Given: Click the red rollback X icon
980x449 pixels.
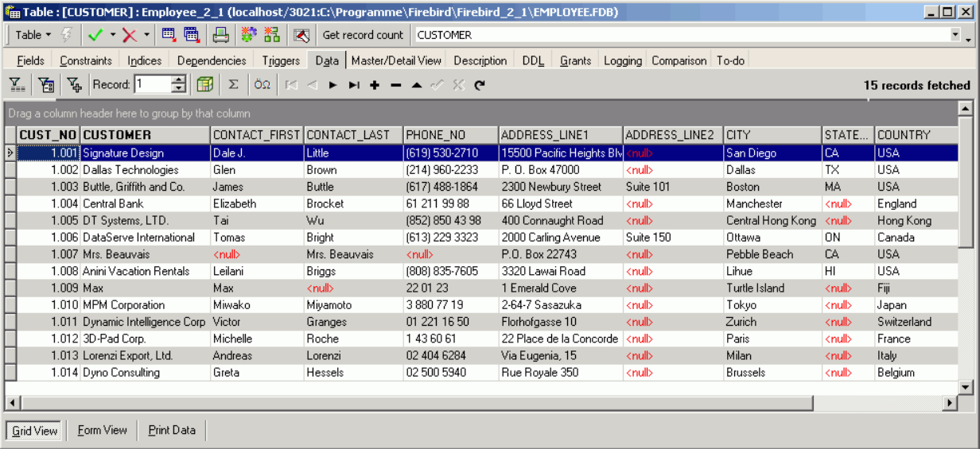Looking at the screenshot, I should click(129, 35).
